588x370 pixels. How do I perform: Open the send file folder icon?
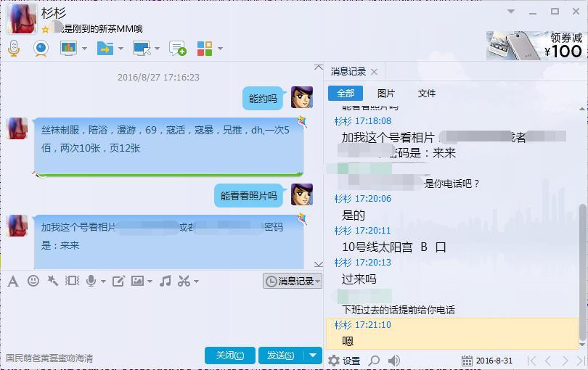[x=105, y=49]
